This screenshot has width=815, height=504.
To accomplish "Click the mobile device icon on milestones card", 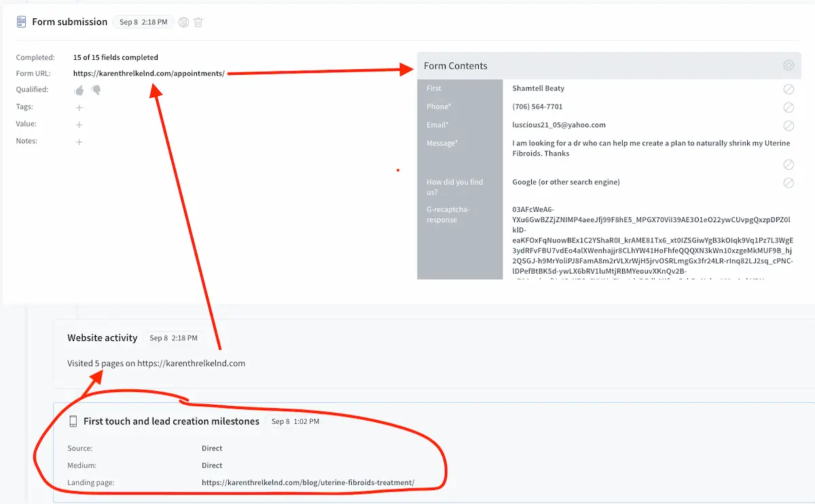I will (73, 420).
